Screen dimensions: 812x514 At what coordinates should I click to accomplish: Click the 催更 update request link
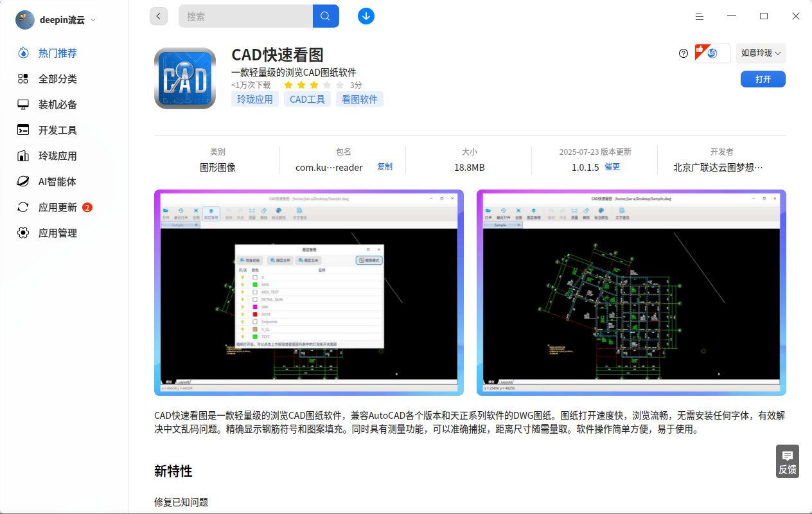(x=612, y=166)
